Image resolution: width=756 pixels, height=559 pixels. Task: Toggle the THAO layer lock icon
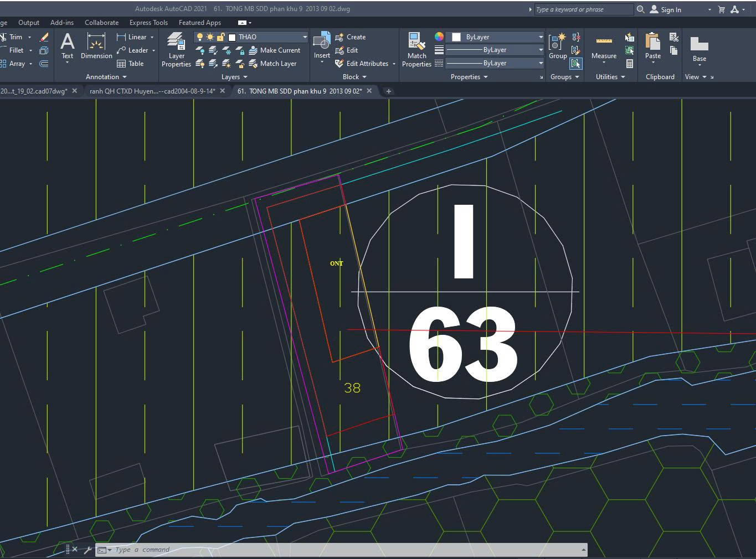(220, 37)
